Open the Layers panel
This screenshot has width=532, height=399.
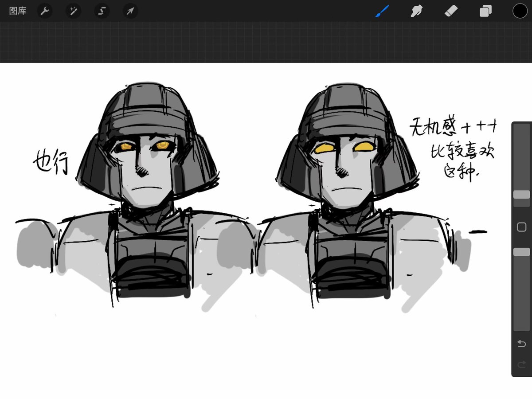[485, 11]
